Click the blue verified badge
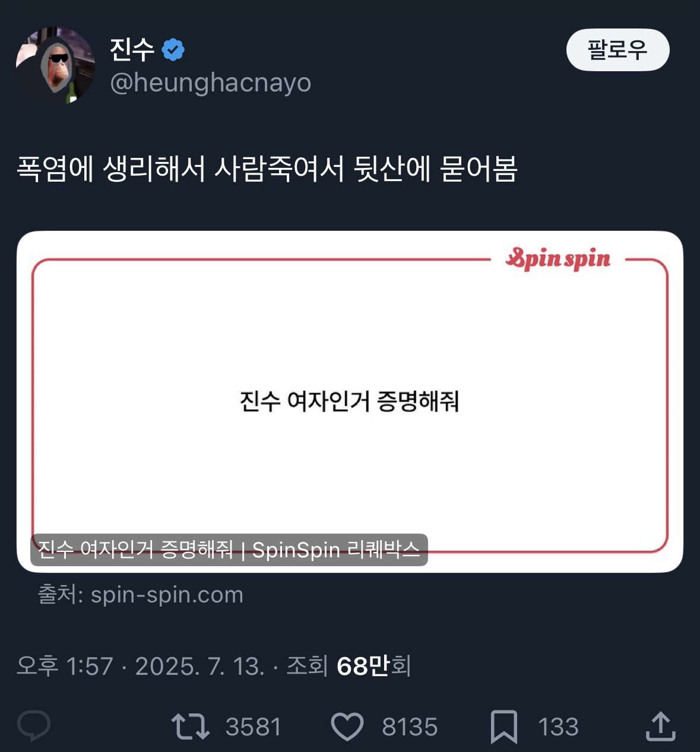 coord(173,50)
